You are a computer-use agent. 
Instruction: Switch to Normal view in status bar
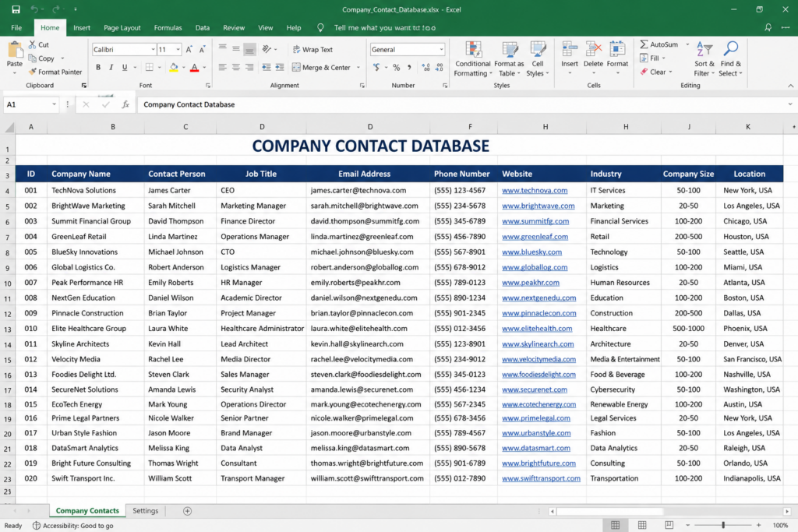[x=616, y=525]
